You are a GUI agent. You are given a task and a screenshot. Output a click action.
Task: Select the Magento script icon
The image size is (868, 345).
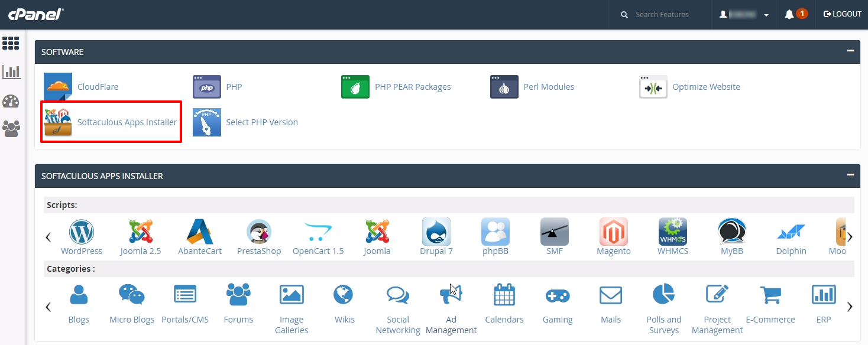pyautogui.click(x=614, y=232)
